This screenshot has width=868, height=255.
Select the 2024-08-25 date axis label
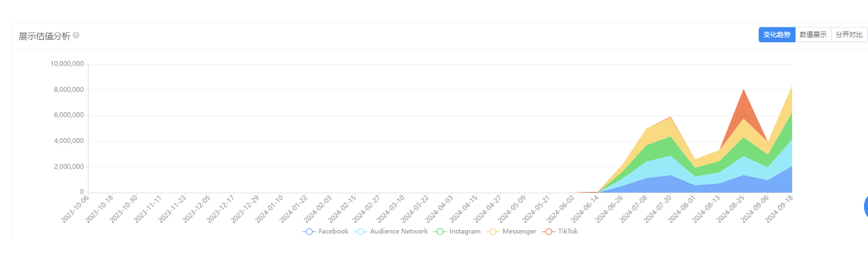click(731, 210)
